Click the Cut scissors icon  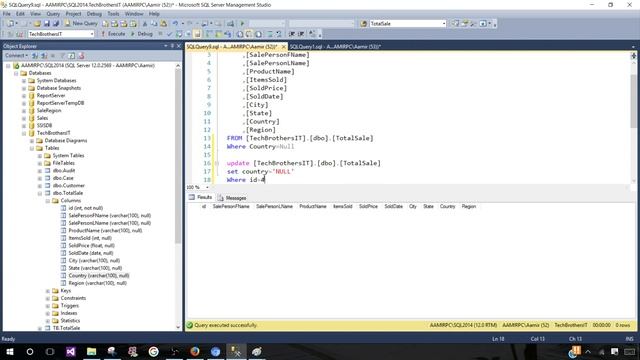[x=144, y=24]
